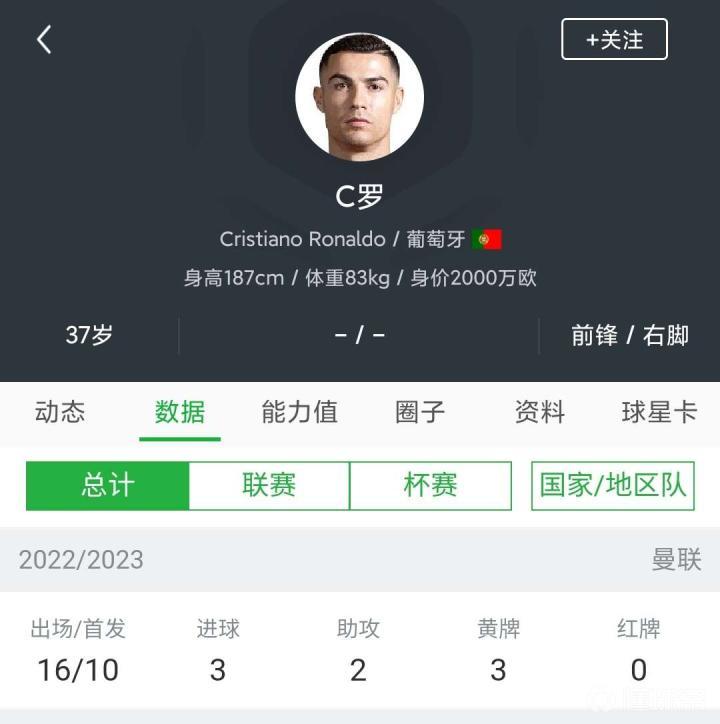
Task: Tap the Portugal flag icon
Action: pos(487,239)
